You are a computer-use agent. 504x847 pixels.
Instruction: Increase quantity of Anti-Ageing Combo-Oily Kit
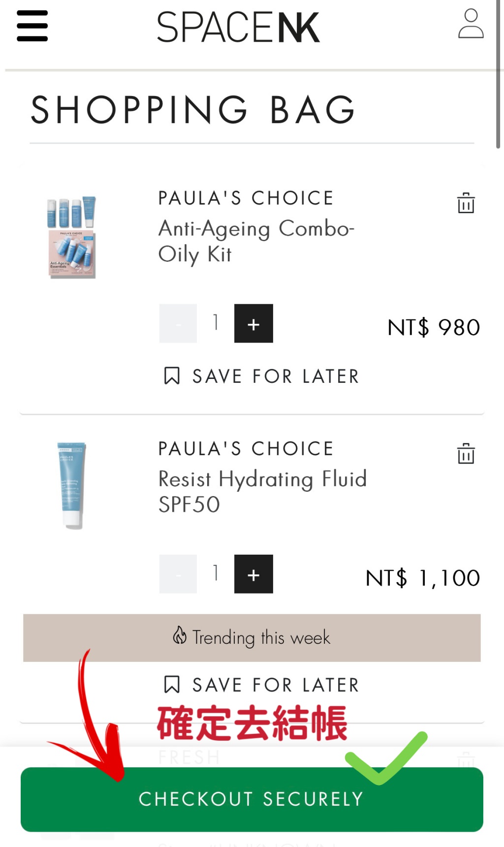253,323
